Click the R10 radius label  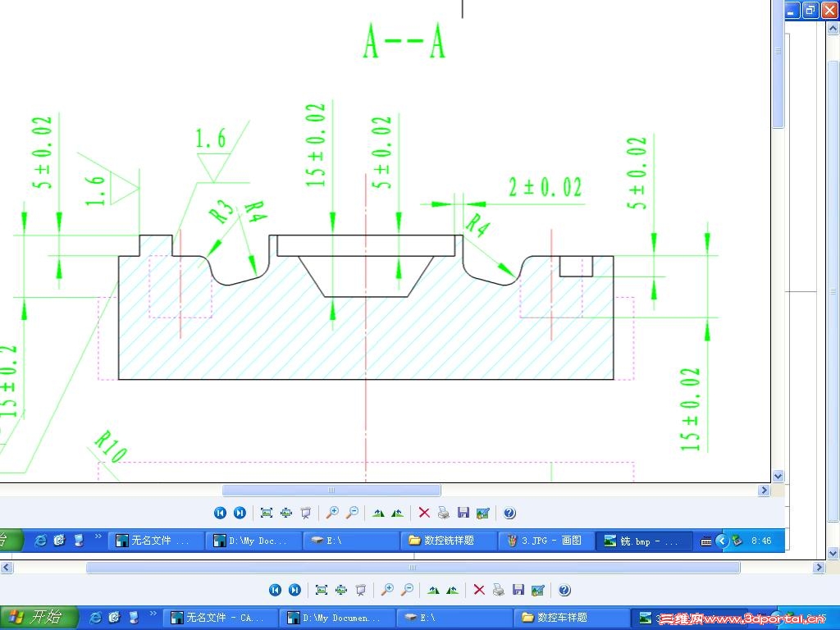tap(111, 447)
